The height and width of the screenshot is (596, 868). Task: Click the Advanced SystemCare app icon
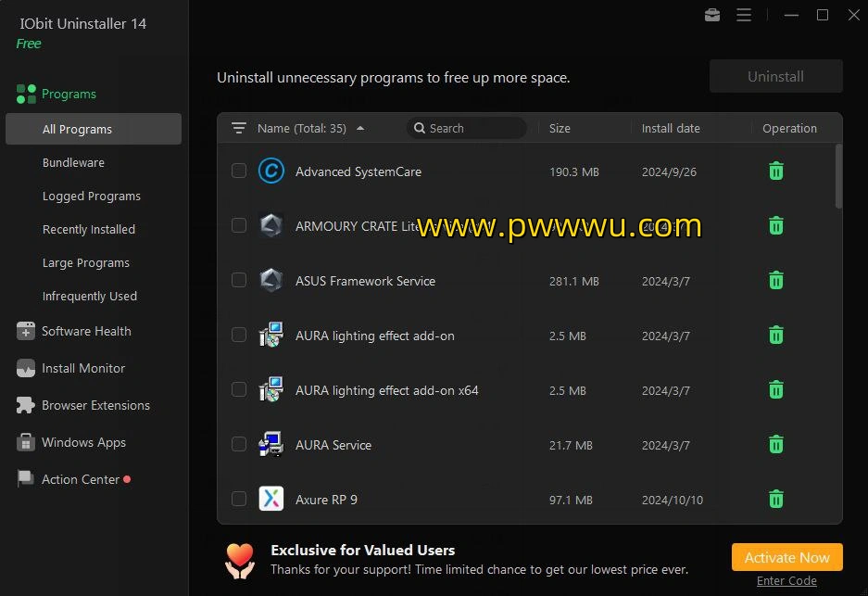(271, 171)
